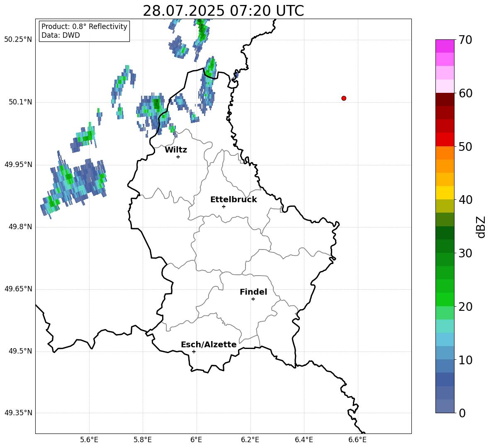Viewport: 491px width, 448px height.
Task: Click the 0 tick on colorbar
Action: [462, 413]
